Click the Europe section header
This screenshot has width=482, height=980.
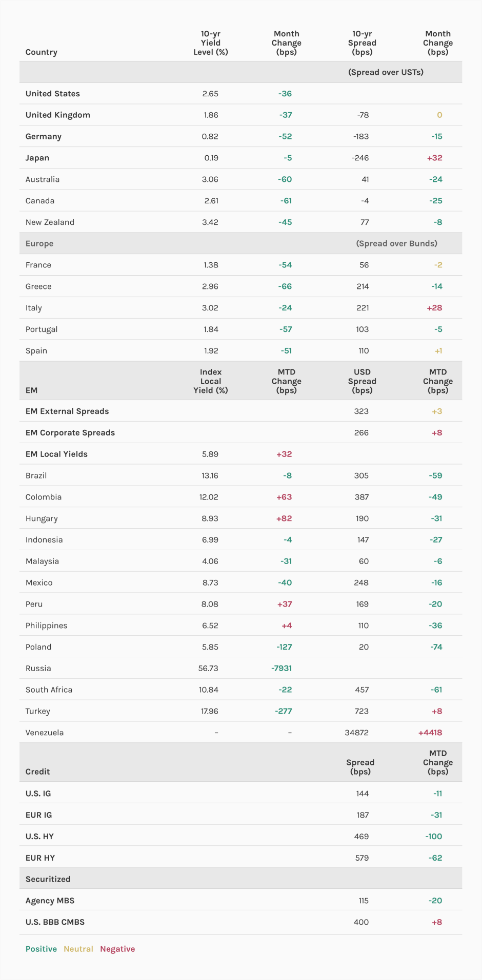pyautogui.click(x=39, y=244)
